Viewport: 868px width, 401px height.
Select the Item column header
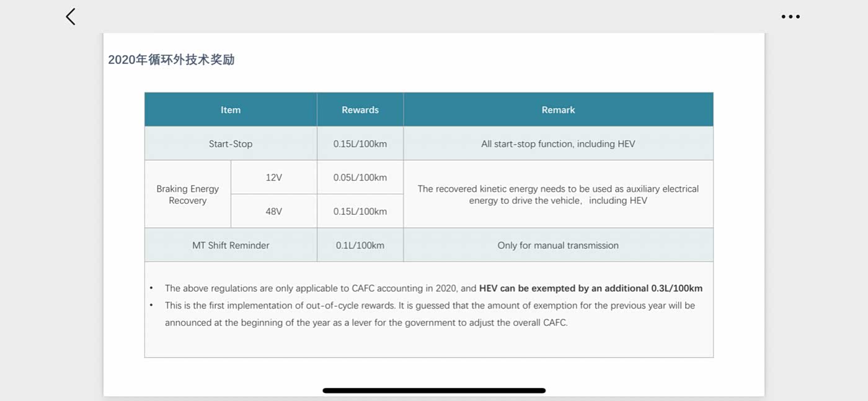tap(231, 110)
